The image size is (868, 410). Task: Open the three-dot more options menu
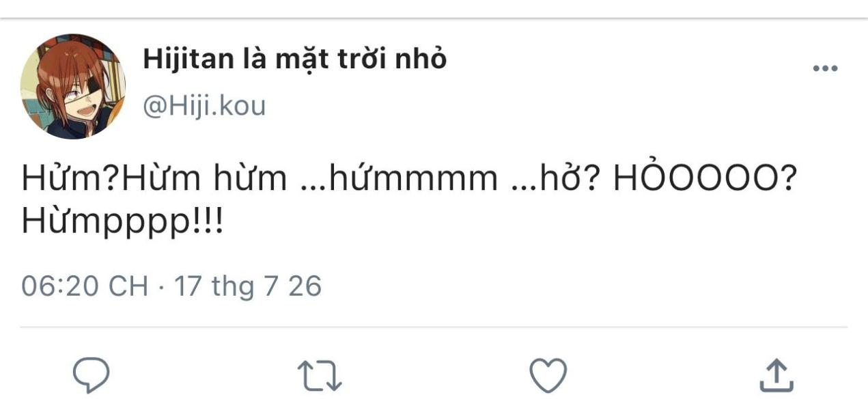tap(825, 68)
